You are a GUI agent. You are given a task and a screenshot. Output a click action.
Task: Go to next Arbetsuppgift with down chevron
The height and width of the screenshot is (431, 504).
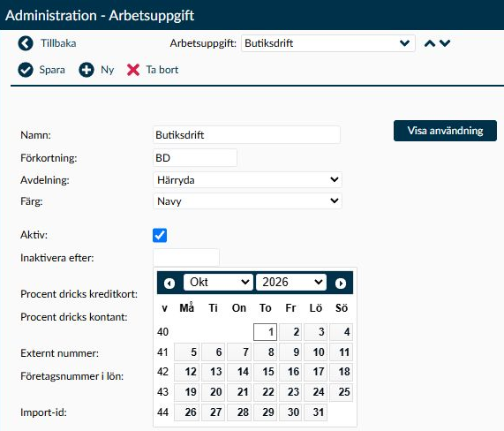[445, 43]
